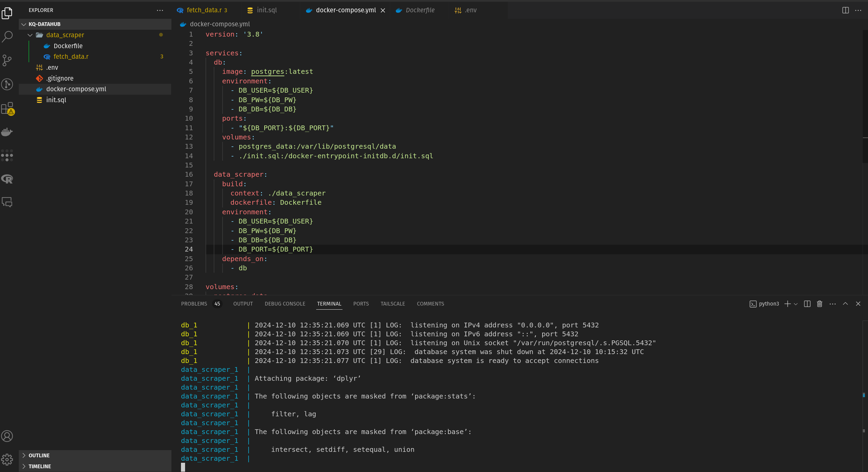
Task: Open the Source Control view
Action: (7, 60)
